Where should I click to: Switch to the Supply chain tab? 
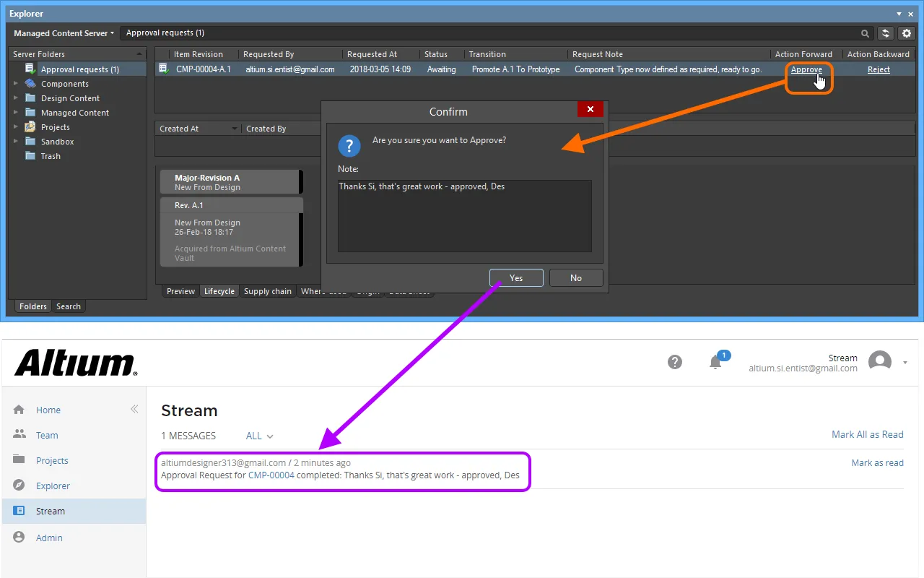tap(268, 291)
